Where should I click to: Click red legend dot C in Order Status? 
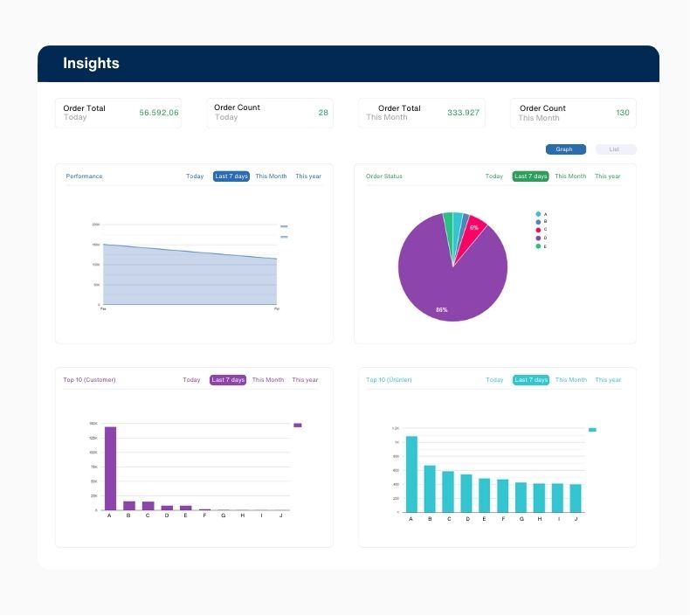pyautogui.click(x=538, y=230)
